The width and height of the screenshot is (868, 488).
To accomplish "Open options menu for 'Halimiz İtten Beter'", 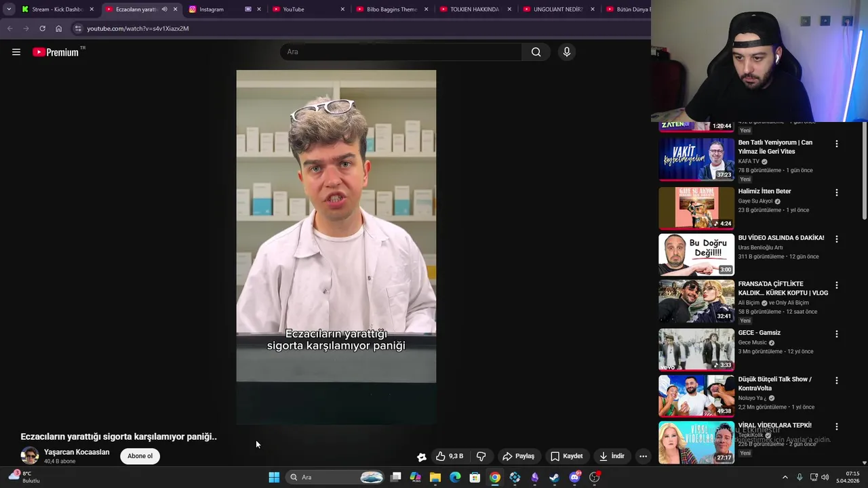I will (x=837, y=192).
